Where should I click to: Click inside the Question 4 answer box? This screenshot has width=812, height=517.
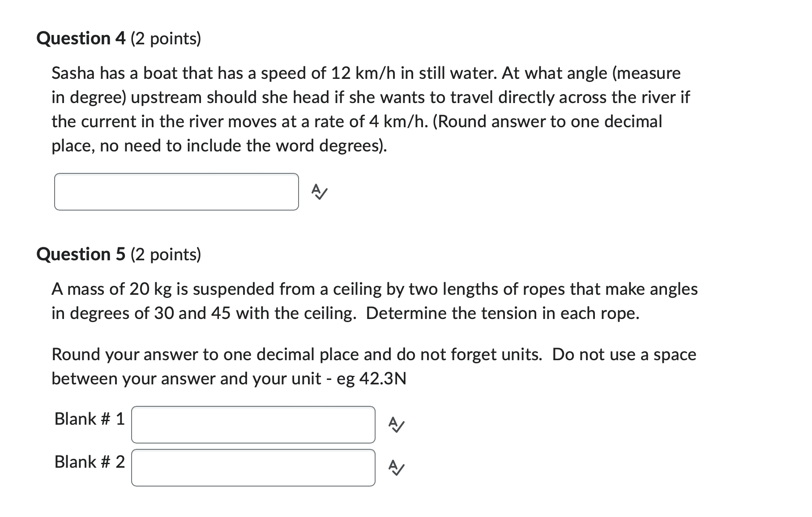tap(176, 191)
